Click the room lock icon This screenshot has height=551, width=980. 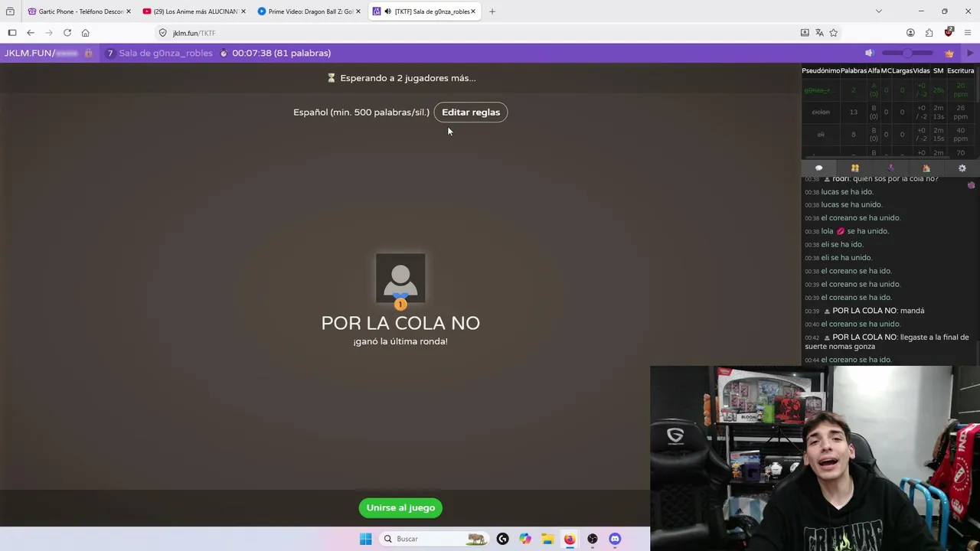tap(89, 53)
